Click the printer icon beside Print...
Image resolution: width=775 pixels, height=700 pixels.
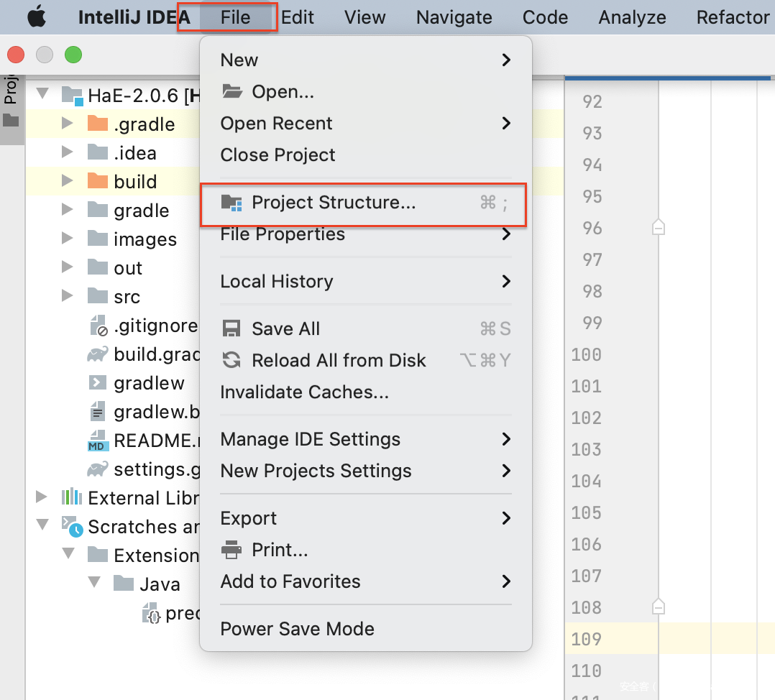pos(231,550)
